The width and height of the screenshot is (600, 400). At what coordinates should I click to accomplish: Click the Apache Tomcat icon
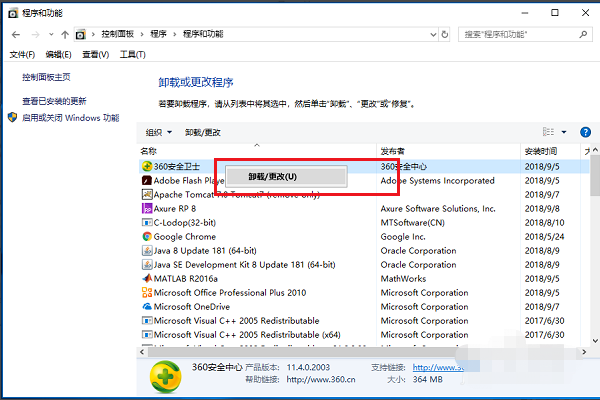147,194
